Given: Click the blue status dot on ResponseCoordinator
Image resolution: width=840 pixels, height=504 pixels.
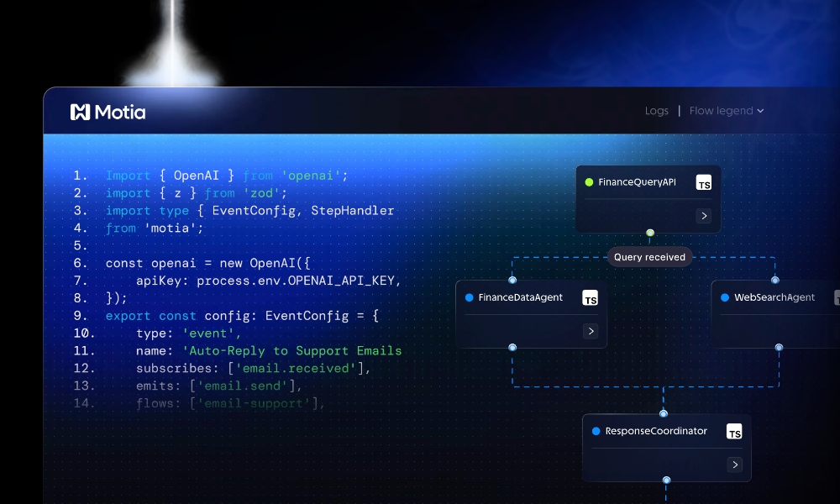Looking at the screenshot, I should pyautogui.click(x=596, y=431).
